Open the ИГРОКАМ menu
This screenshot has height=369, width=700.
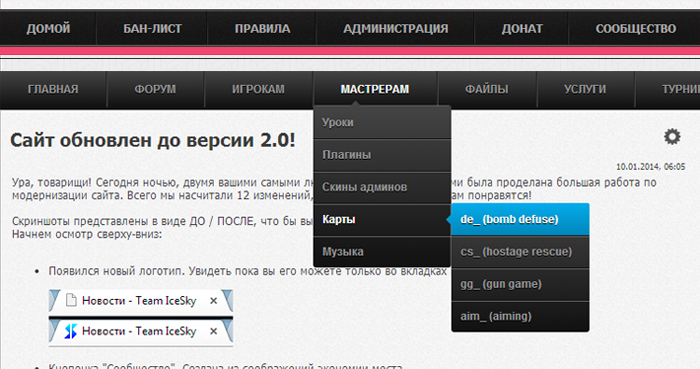[x=258, y=89]
